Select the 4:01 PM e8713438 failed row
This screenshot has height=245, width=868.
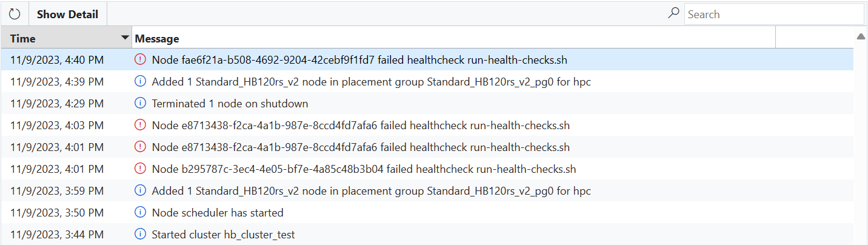[361, 147]
